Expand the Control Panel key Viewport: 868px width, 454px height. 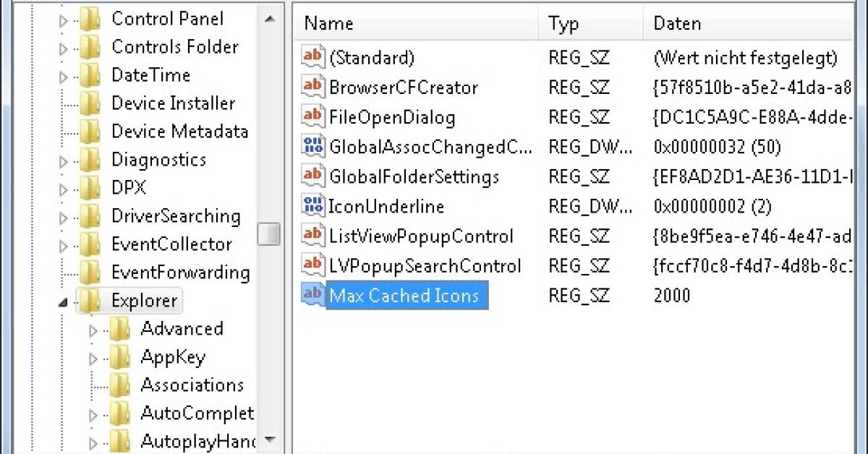(64, 20)
